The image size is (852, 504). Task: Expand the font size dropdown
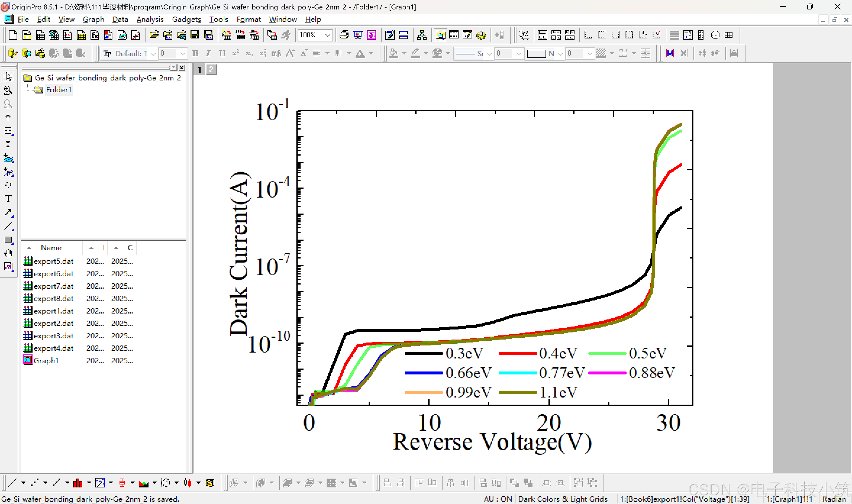pyautogui.click(x=183, y=54)
